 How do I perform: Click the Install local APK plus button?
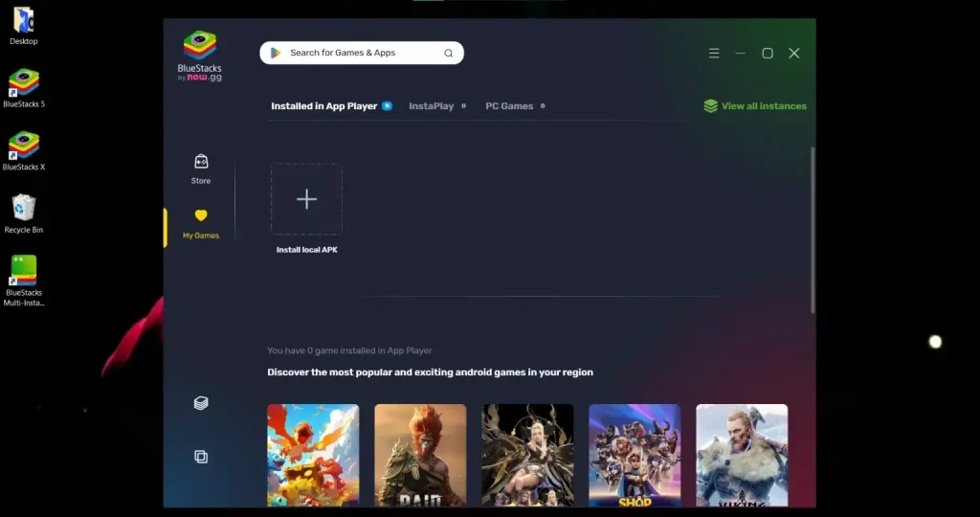tap(306, 199)
